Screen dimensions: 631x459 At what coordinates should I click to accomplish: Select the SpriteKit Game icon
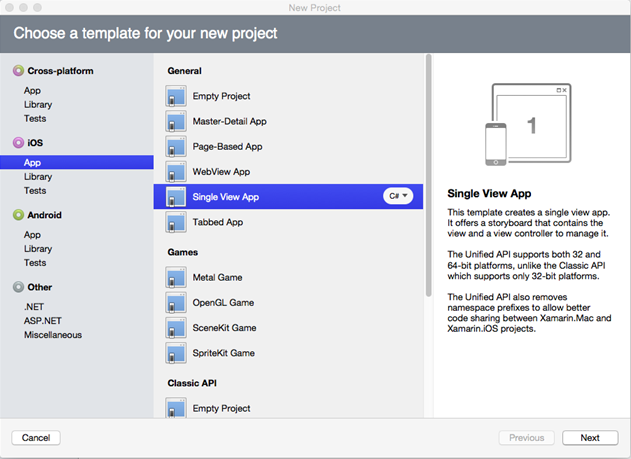(x=176, y=353)
